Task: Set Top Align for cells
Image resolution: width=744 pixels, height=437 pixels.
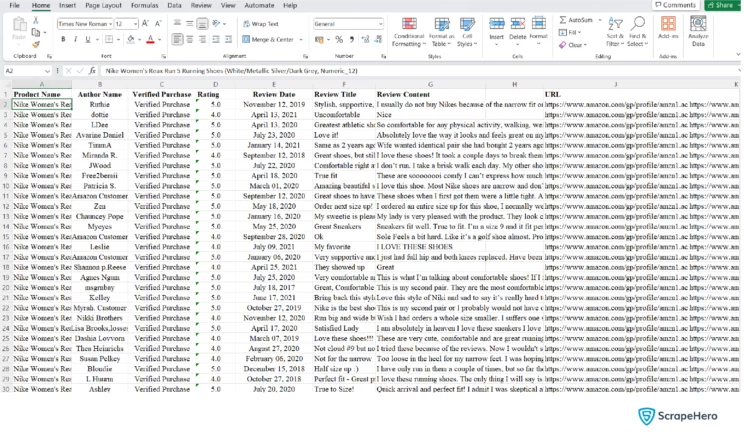Action: pos(177,23)
